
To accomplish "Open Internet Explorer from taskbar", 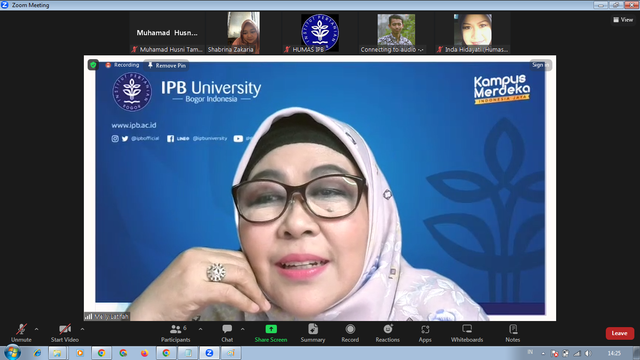I will 37,353.
